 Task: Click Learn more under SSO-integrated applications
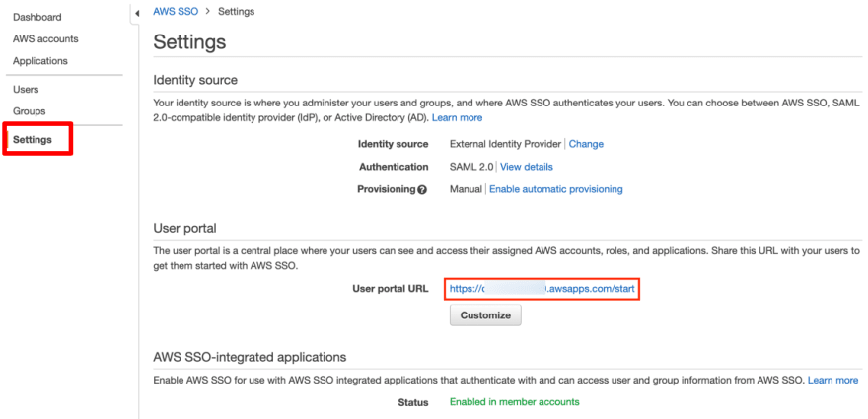tap(832, 381)
